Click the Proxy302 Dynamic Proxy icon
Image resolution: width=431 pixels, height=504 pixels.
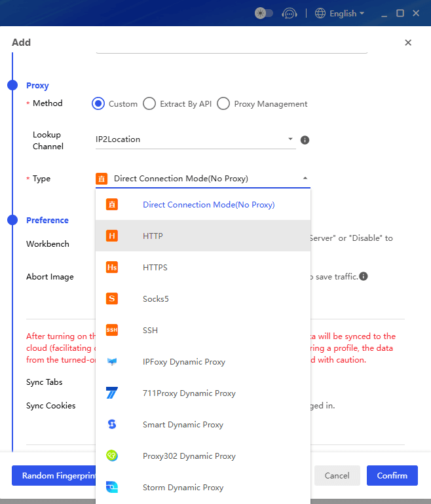112,456
